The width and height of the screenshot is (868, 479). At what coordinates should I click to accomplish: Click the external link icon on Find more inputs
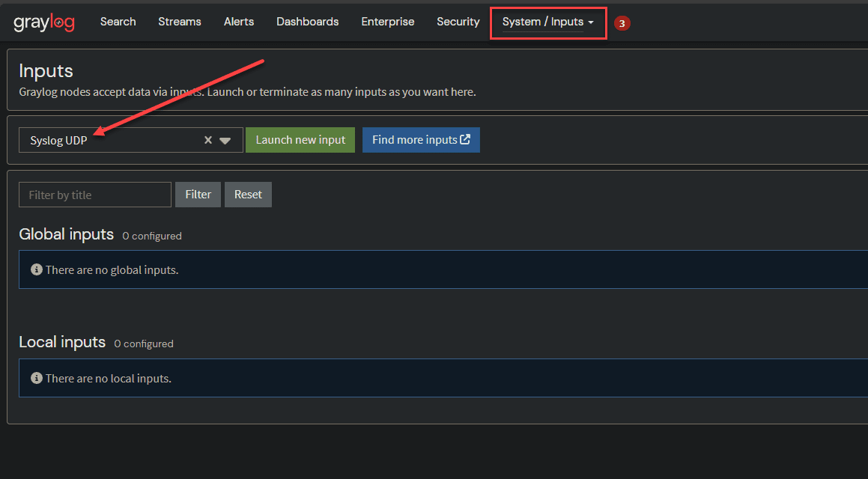465,139
